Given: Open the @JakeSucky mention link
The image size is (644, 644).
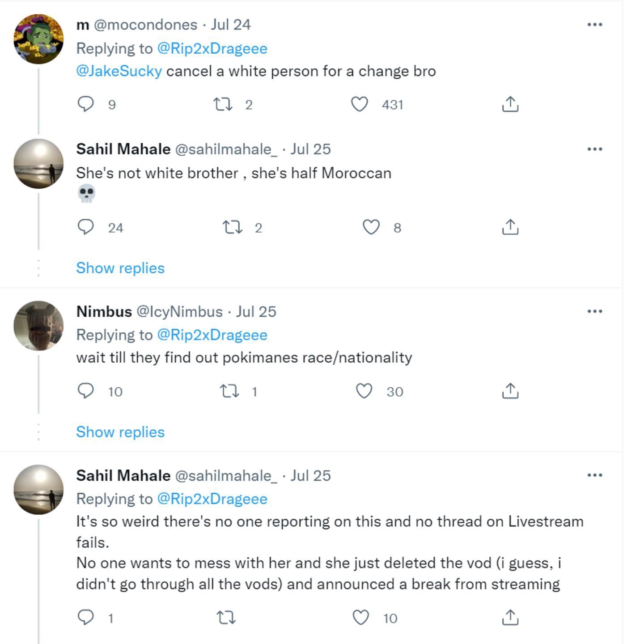Looking at the screenshot, I should [x=119, y=71].
